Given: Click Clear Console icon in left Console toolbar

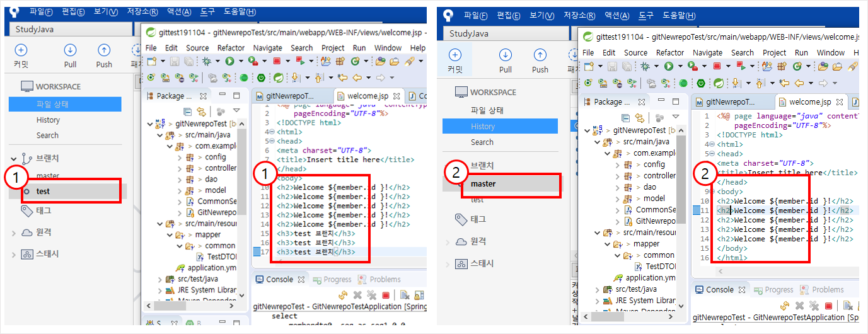Looking at the screenshot, I should [405, 294].
